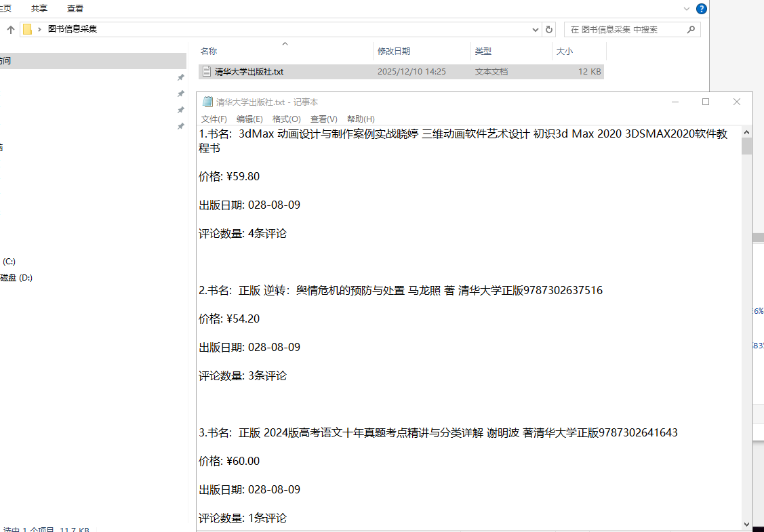The height and width of the screenshot is (532, 764).
Task: Select the (C:) drive in navigation pane
Action: pos(9,262)
